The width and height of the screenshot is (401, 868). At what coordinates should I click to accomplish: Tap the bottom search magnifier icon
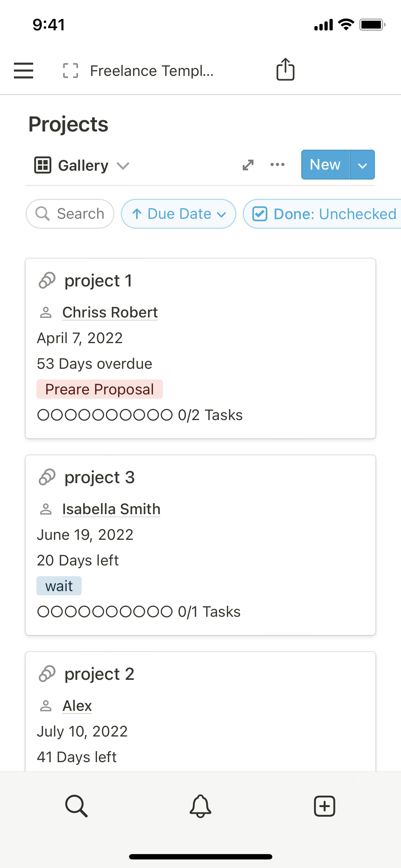(x=76, y=806)
